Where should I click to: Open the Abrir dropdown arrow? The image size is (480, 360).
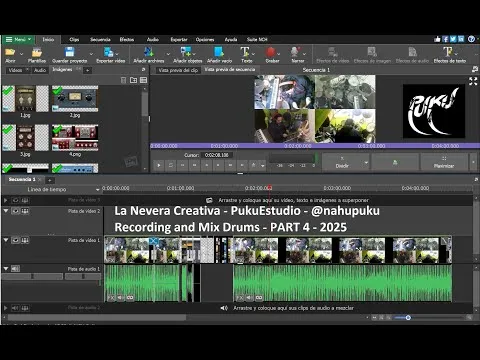coord(21,54)
